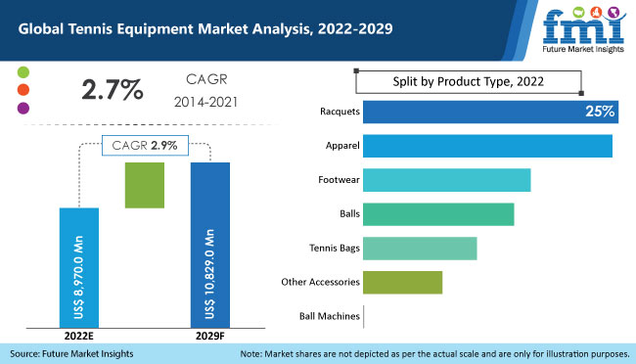Click the 'Balls' category label
This screenshot has width=636, height=364.
(349, 214)
